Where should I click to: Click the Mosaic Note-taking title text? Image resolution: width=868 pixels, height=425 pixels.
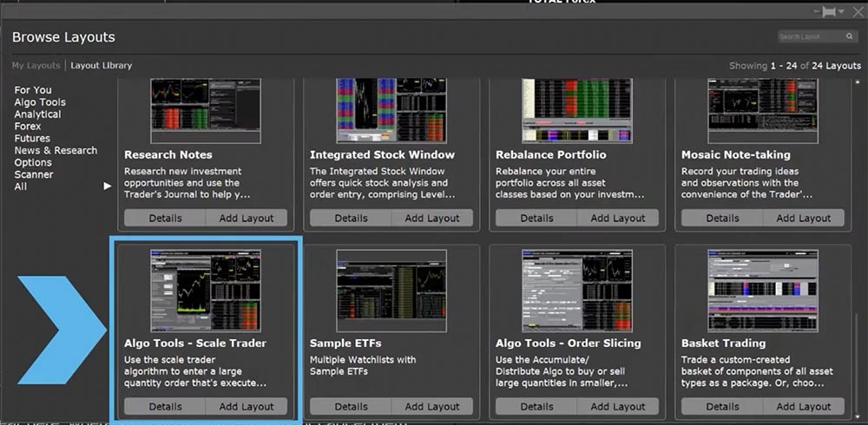[736, 155]
